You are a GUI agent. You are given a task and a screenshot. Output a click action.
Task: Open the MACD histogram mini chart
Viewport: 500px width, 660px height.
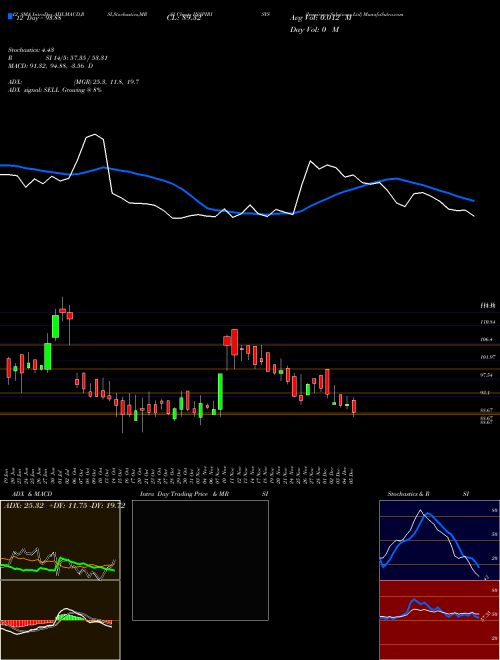tap(60, 620)
